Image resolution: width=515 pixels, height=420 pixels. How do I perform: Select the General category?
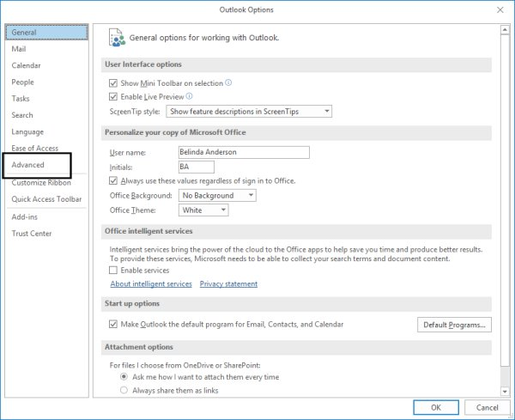(x=46, y=32)
